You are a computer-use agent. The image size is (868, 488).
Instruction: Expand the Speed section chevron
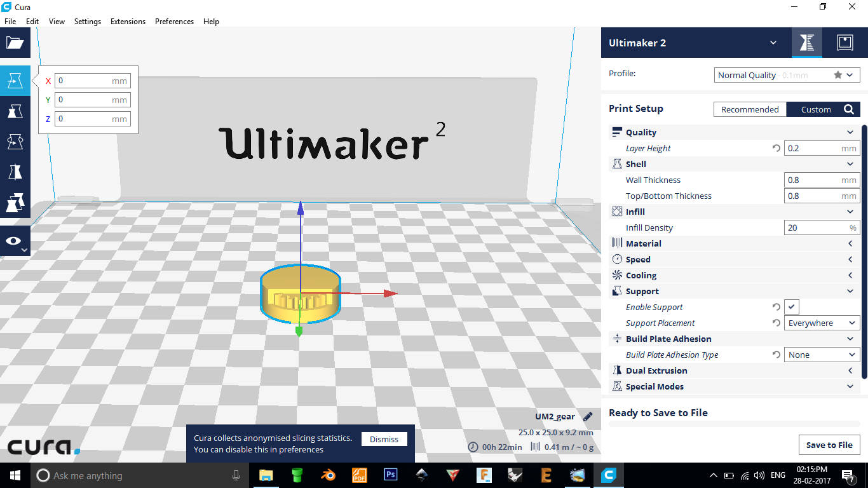click(850, 259)
